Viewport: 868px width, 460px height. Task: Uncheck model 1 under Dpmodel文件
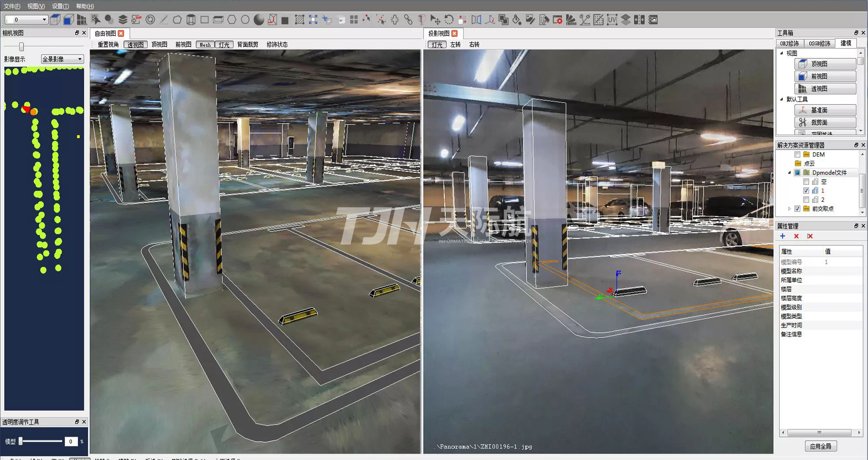806,190
